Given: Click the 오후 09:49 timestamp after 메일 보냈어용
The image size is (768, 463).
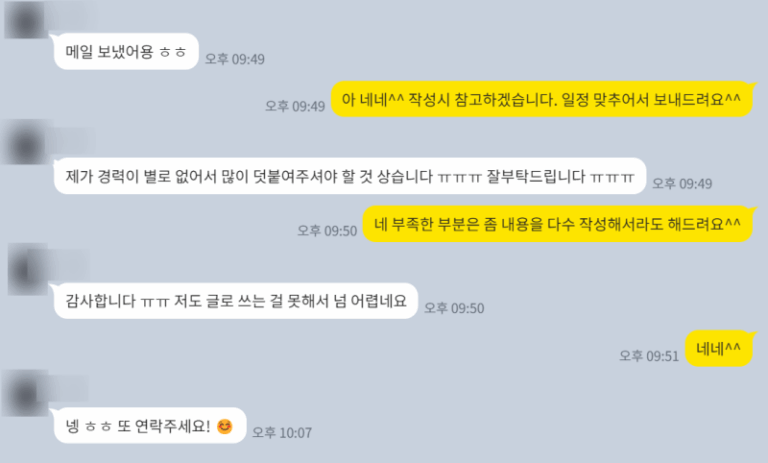Looking at the screenshot, I should [x=235, y=59].
